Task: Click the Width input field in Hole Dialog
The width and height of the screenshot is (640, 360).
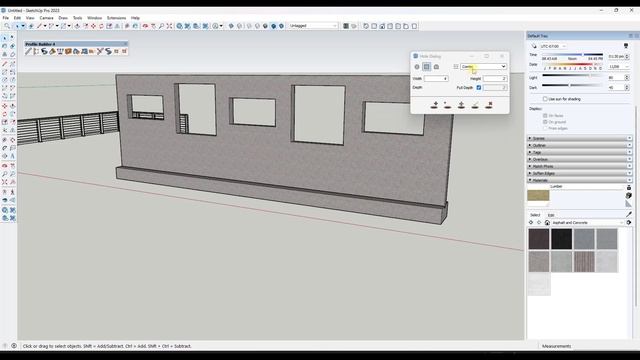Action: (x=436, y=78)
